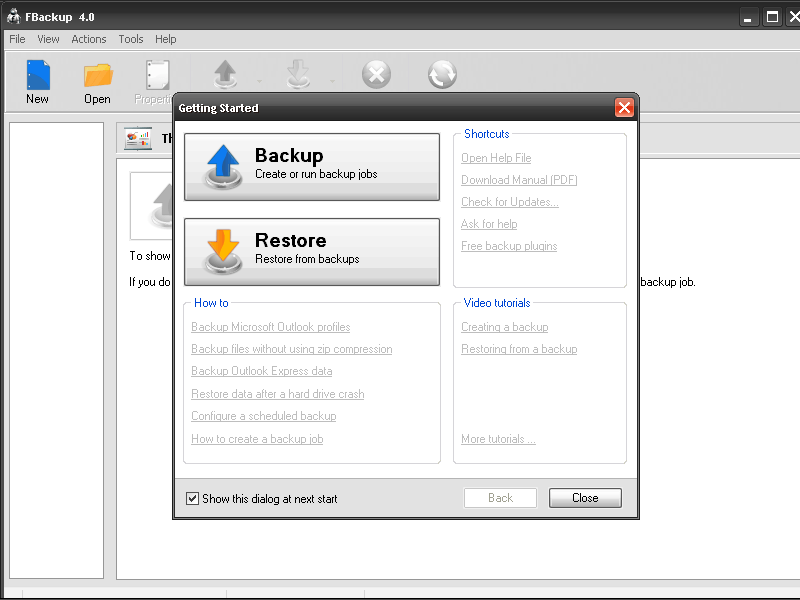The height and width of the screenshot is (600, 800).
Task: Watch Restoring from a backup video tutorial
Action: [x=519, y=349]
